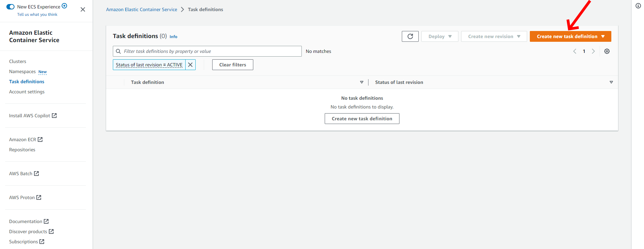
Task: Close the left navigation panel
Action: pyautogui.click(x=83, y=9)
